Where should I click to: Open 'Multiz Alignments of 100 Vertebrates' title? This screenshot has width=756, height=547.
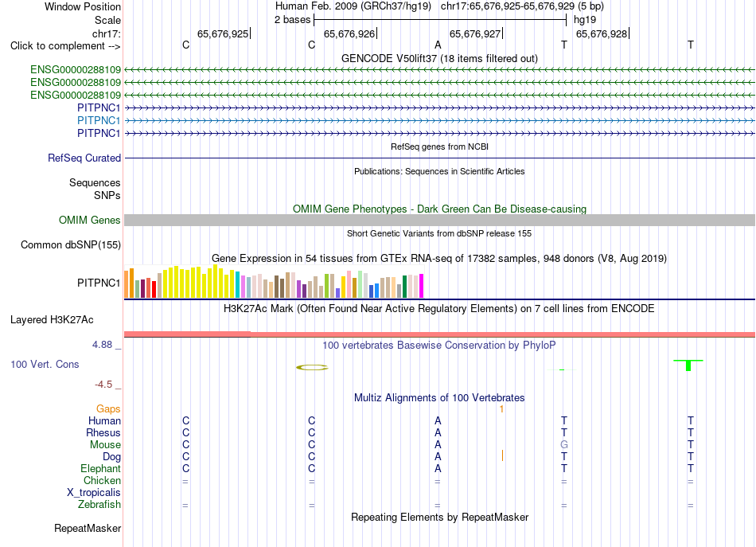pos(439,397)
